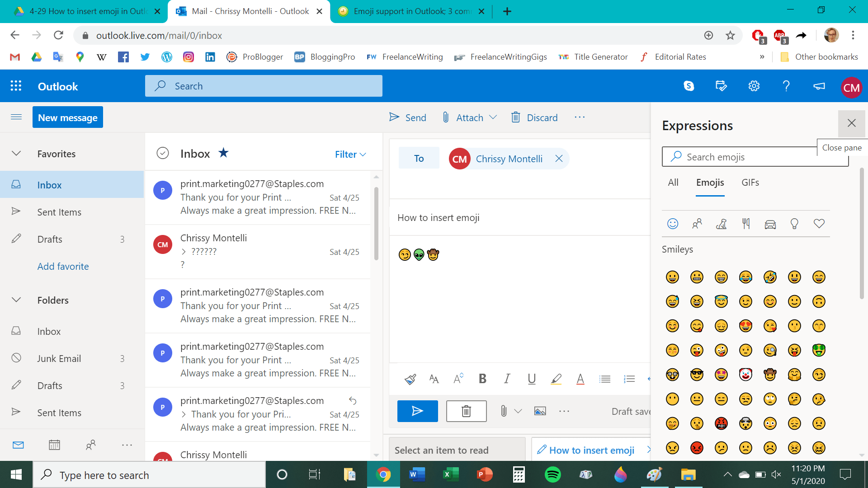Image resolution: width=868 pixels, height=488 pixels.
Task: Toggle the Inbox favorite star
Action: (x=223, y=153)
